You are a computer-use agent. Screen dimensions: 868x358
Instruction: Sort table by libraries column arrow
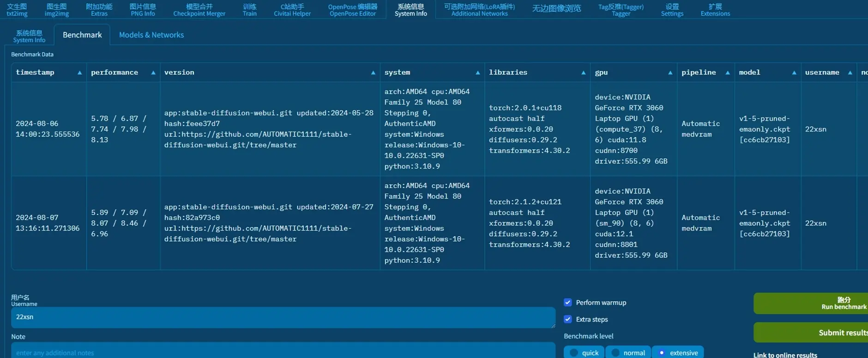coord(583,73)
